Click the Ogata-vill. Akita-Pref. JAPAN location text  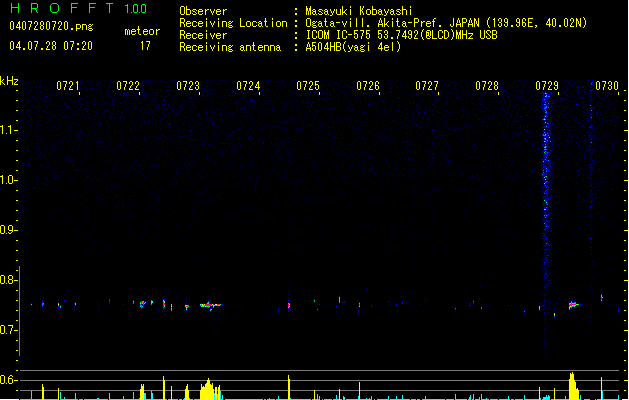pyautogui.click(x=446, y=23)
